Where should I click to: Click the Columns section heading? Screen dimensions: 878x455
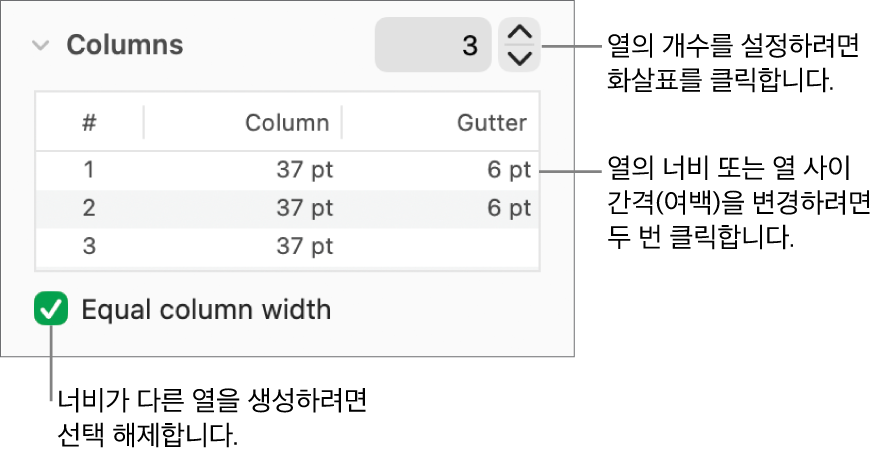[x=124, y=45]
